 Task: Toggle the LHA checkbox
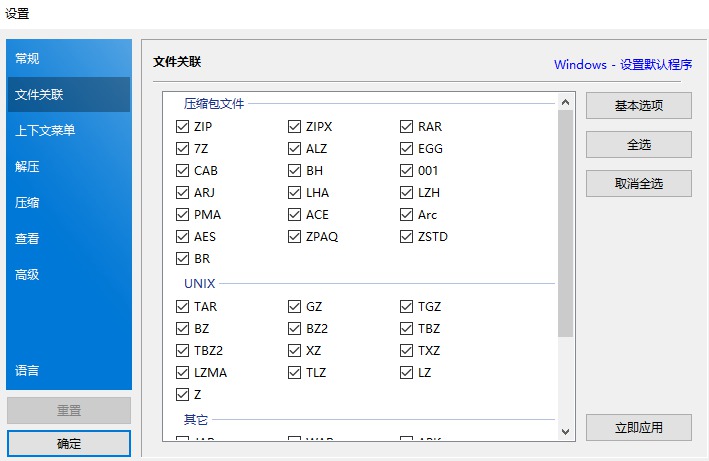(294, 193)
